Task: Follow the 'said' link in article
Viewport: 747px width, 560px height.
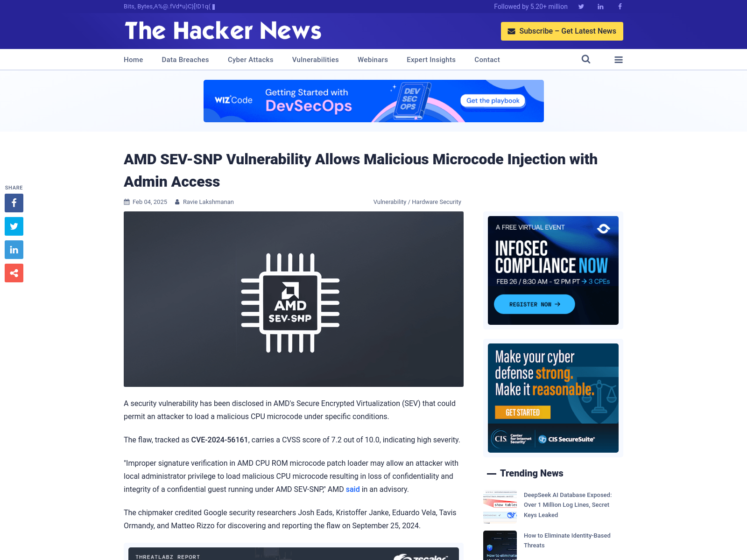Action: [352, 489]
